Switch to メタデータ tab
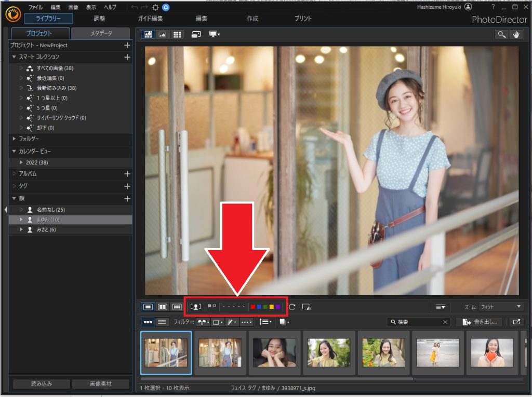532x397 pixels. pos(101,34)
